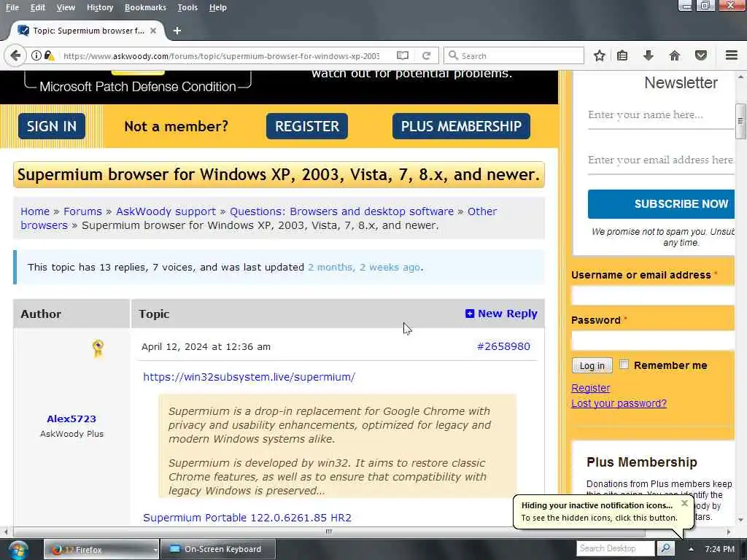Screen dimensions: 747x560
Task: Go back with the back arrow button
Action: pyautogui.click(x=15, y=55)
